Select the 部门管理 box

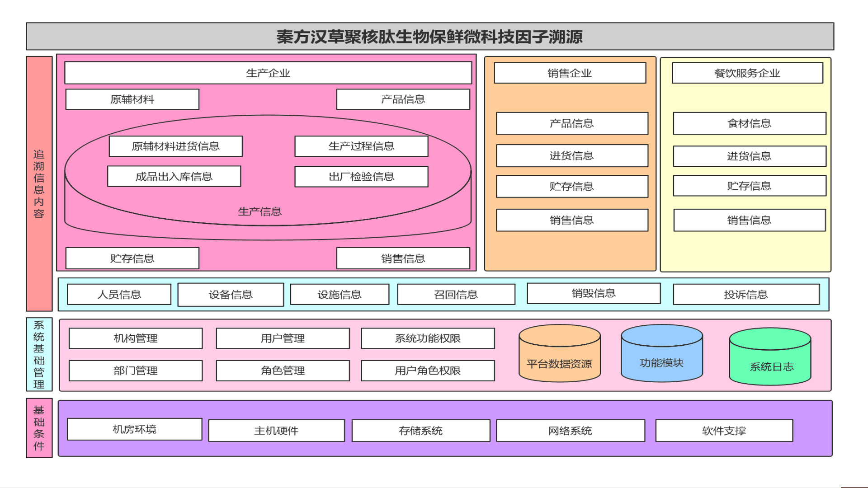coord(136,371)
